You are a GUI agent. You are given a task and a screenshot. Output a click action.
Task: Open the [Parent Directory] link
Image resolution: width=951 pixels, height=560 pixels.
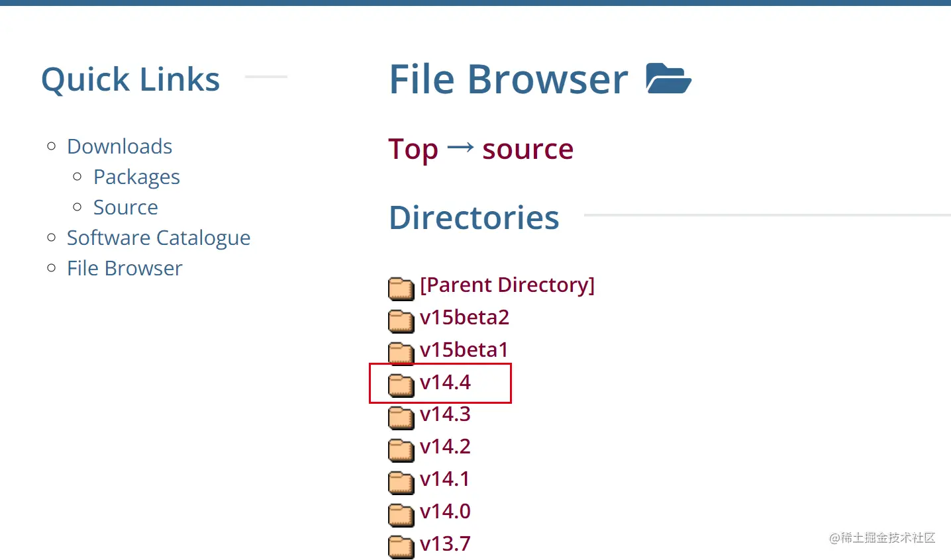(x=507, y=285)
